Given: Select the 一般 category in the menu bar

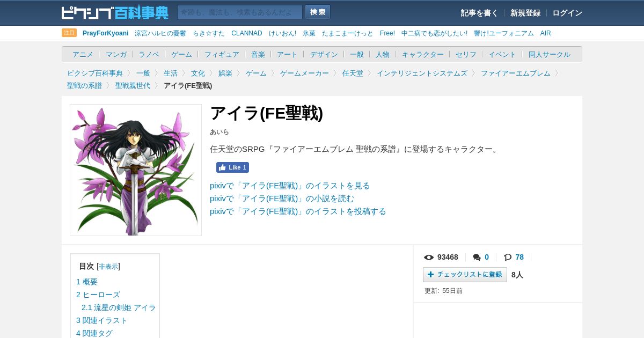Looking at the screenshot, I should click(x=357, y=54).
